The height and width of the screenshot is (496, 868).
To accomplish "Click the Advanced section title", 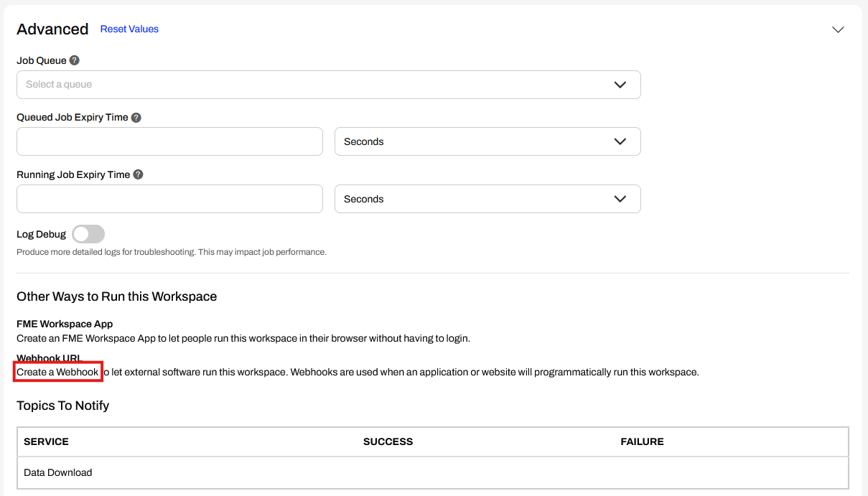I will click(x=52, y=29).
